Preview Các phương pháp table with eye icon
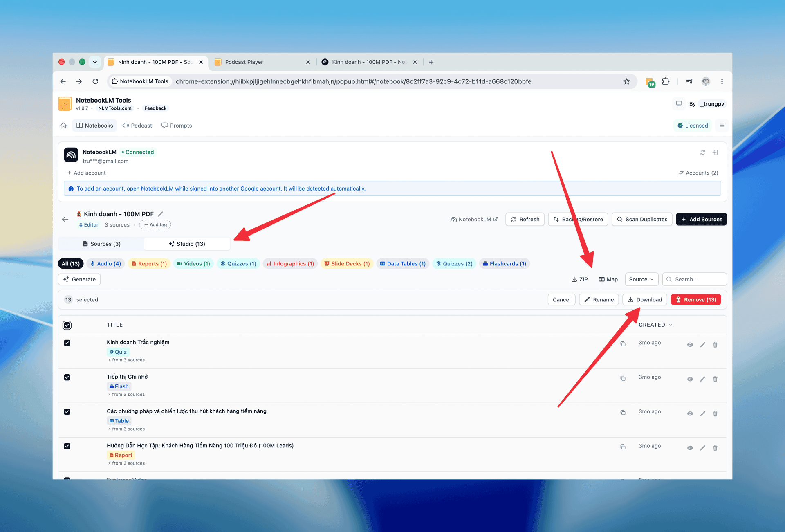 click(x=690, y=413)
